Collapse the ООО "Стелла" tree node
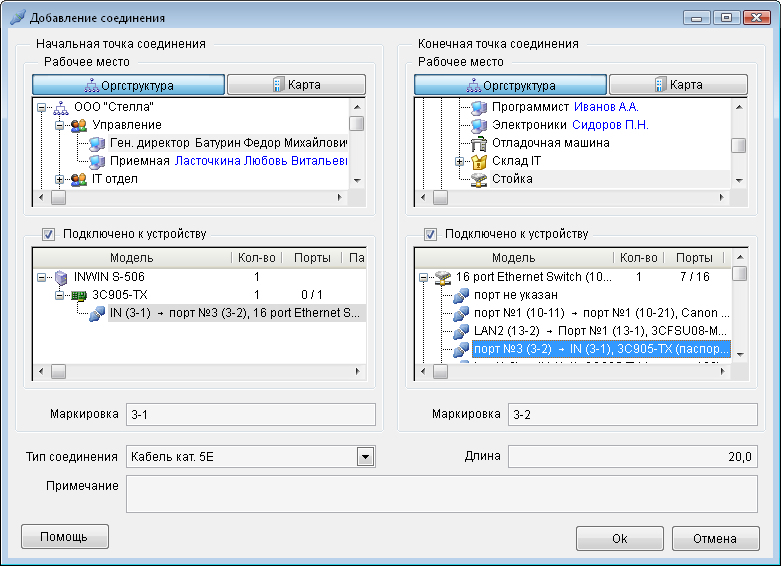 coord(41,107)
